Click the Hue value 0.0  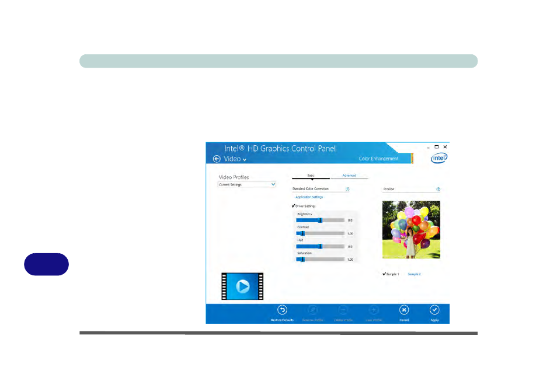pos(350,247)
